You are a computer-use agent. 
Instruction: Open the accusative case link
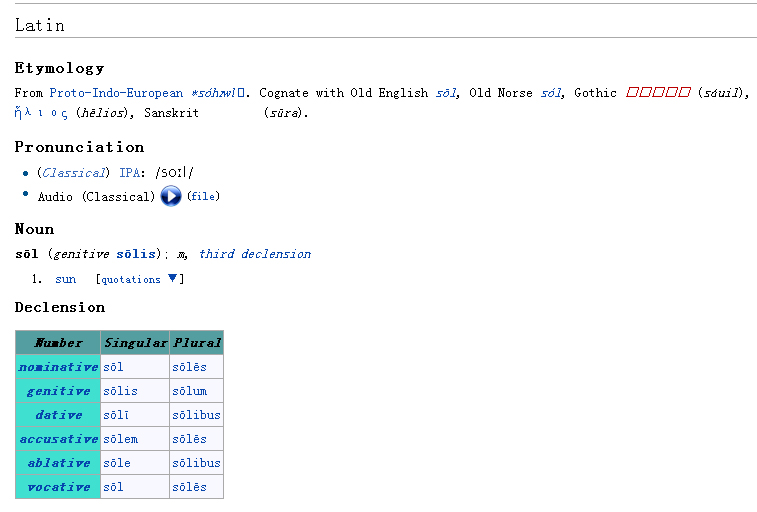(58, 439)
